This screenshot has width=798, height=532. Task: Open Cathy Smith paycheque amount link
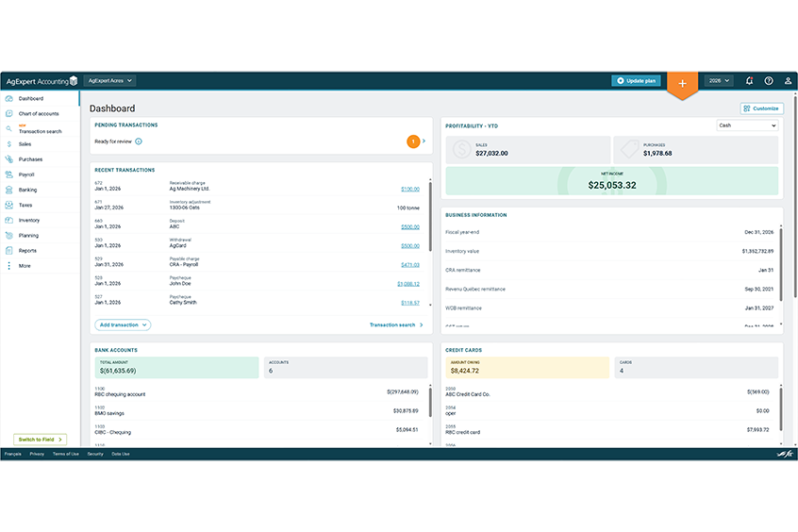click(410, 303)
